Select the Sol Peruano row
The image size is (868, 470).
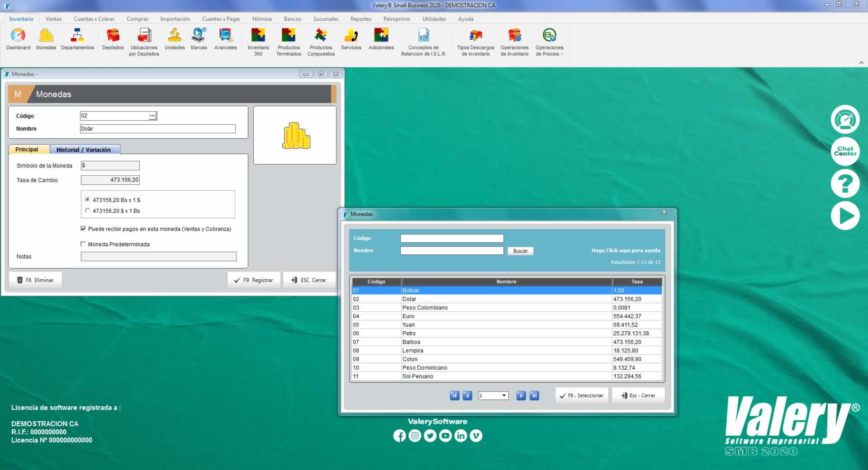pos(507,376)
